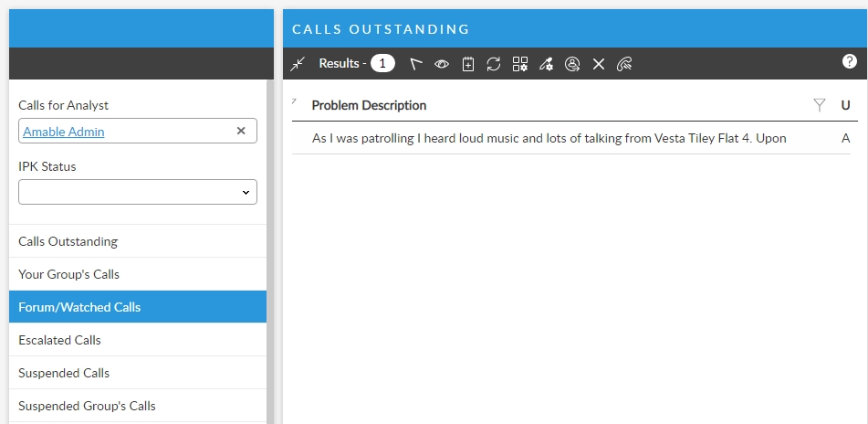Select Calls Outstanding in the sidebar
The height and width of the screenshot is (424, 868).
click(x=68, y=241)
